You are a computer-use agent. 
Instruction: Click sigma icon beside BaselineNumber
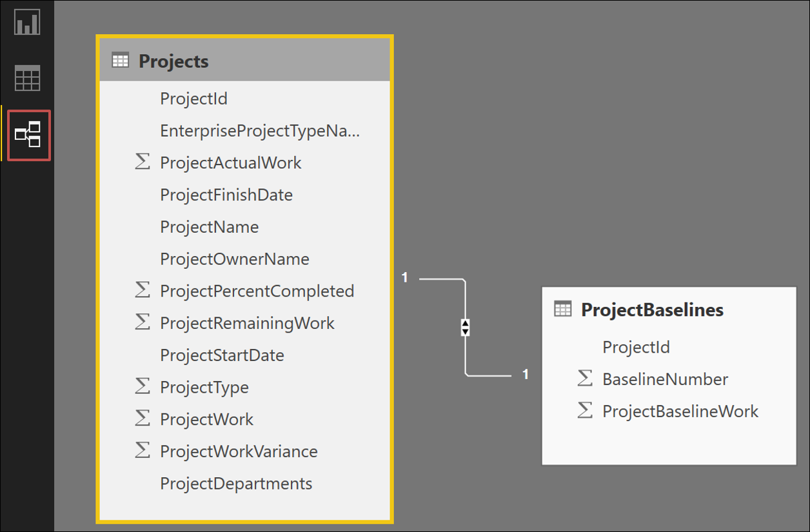point(584,378)
